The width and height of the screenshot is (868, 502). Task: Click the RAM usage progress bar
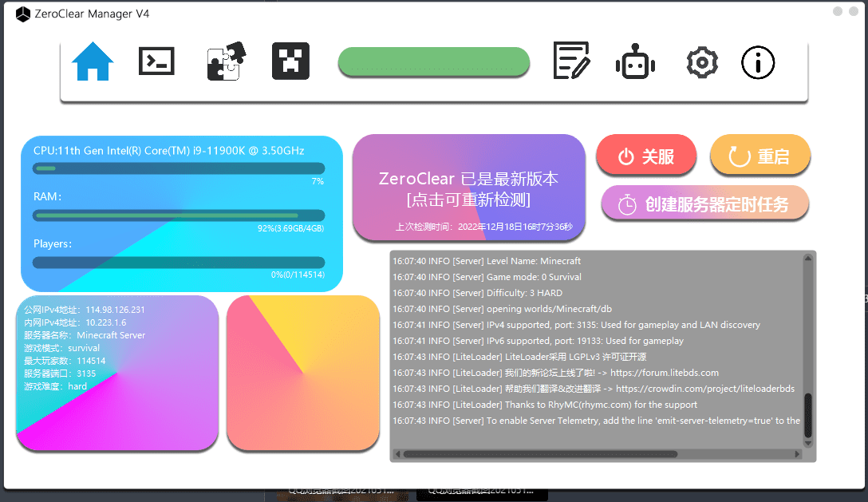click(179, 215)
